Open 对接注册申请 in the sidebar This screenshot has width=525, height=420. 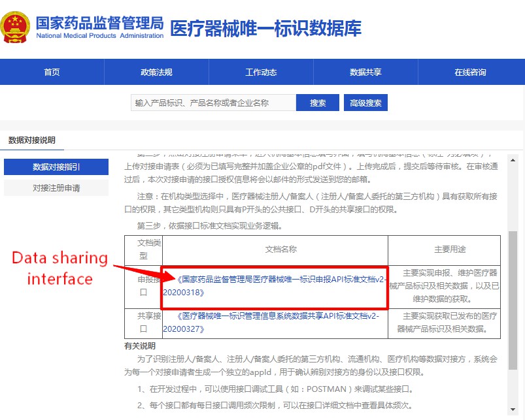tap(56, 188)
